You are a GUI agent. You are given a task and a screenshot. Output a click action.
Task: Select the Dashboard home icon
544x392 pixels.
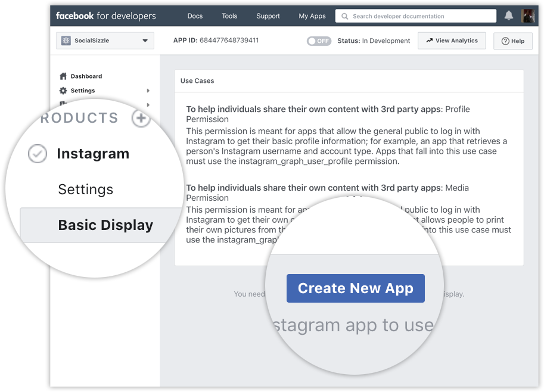point(64,76)
